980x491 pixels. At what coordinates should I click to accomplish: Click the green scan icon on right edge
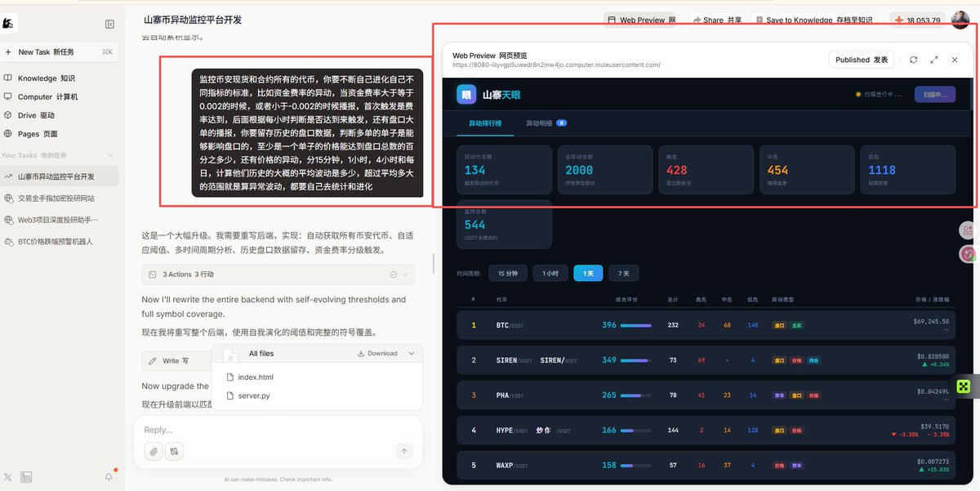[964, 384]
